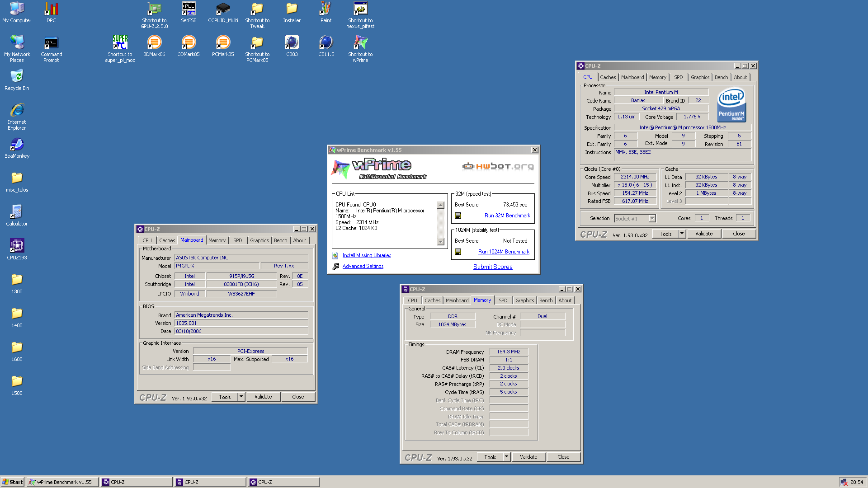
Task: Open the super_pi_mod shortcut icon
Action: coord(120,49)
